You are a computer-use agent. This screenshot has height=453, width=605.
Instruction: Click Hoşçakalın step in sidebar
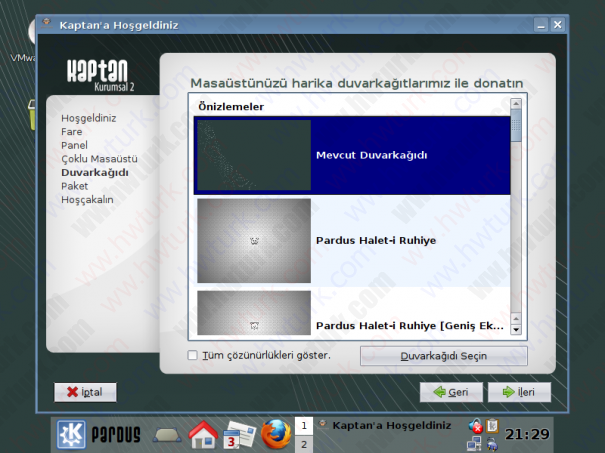click(87, 199)
